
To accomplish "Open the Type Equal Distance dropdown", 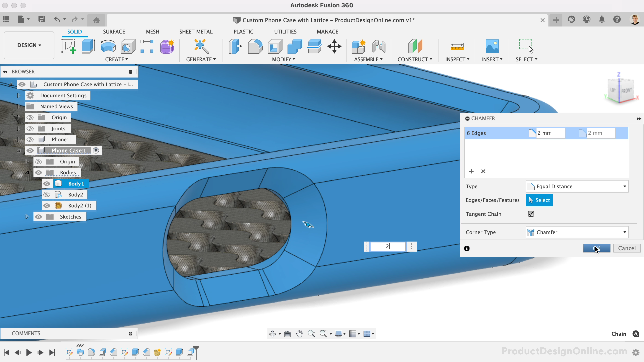I will pyautogui.click(x=577, y=186).
